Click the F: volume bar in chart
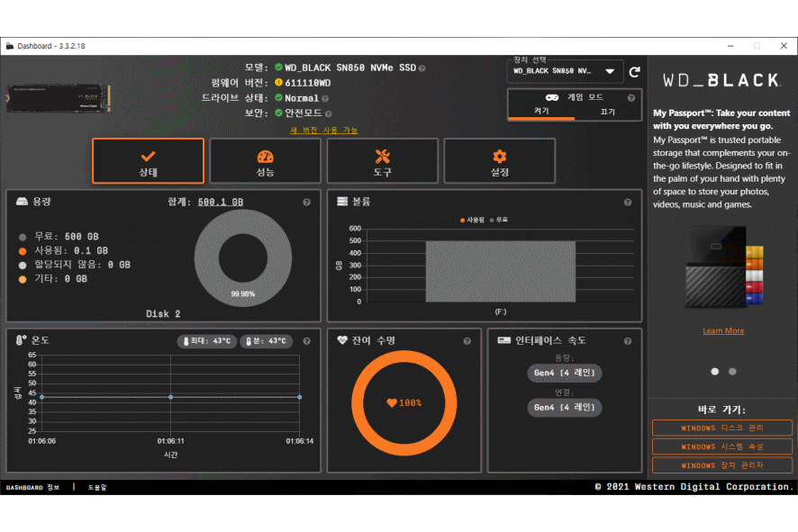 (500, 271)
